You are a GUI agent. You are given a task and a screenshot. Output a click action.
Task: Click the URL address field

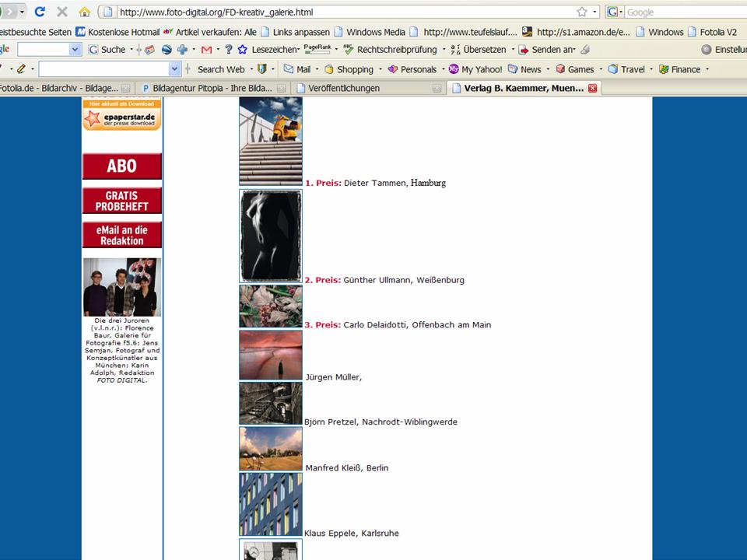[x=342, y=12]
